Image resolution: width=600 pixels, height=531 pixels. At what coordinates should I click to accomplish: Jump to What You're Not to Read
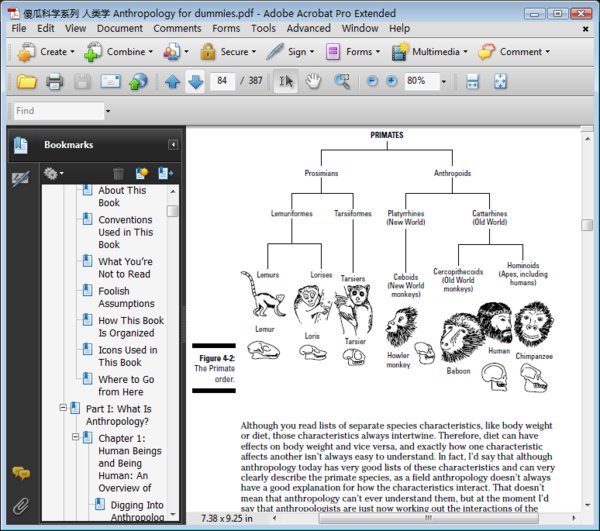(125, 268)
